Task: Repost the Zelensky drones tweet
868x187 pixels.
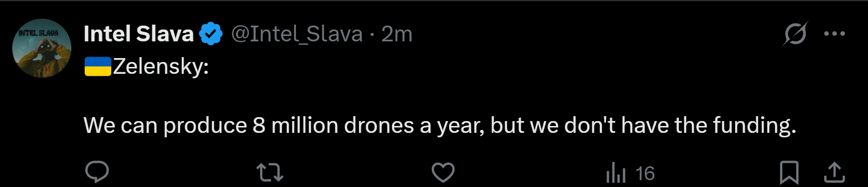Action: pos(270,173)
